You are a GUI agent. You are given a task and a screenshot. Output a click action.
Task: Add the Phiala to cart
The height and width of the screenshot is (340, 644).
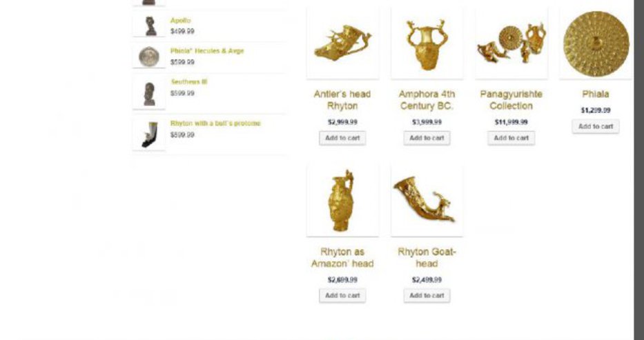(x=596, y=126)
